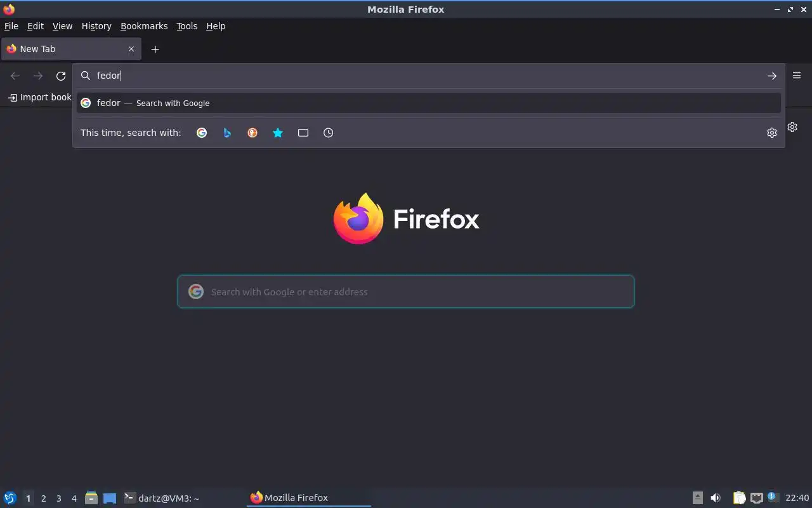Image resolution: width=812 pixels, height=508 pixels.
Task: Open the File menu
Action: [11, 26]
